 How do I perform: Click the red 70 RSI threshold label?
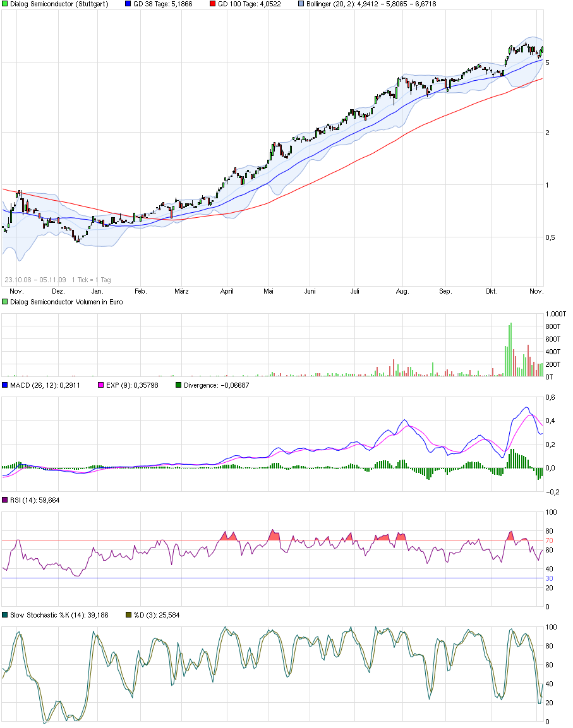point(549,540)
